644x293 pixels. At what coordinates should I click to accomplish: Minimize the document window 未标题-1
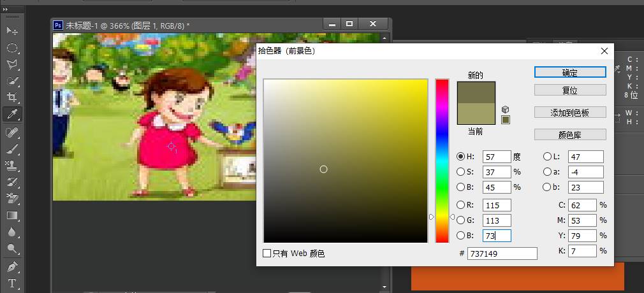pos(332,24)
